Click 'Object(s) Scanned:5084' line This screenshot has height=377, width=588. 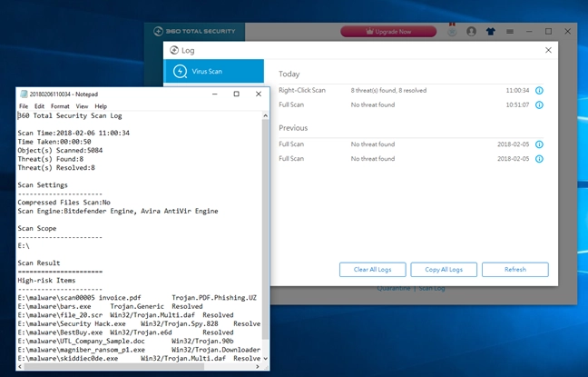coord(60,150)
